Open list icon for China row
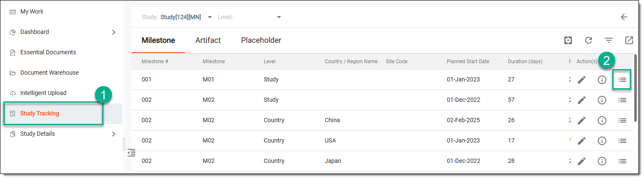 [622, 120]
